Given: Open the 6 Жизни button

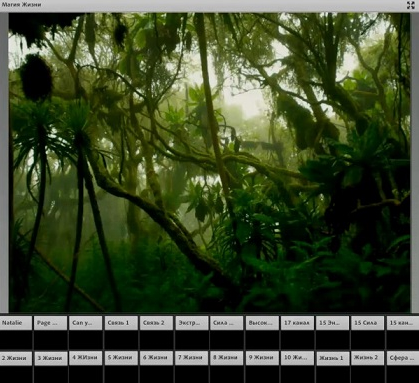Looking at the screenshot, I should (x=156, y=358).
